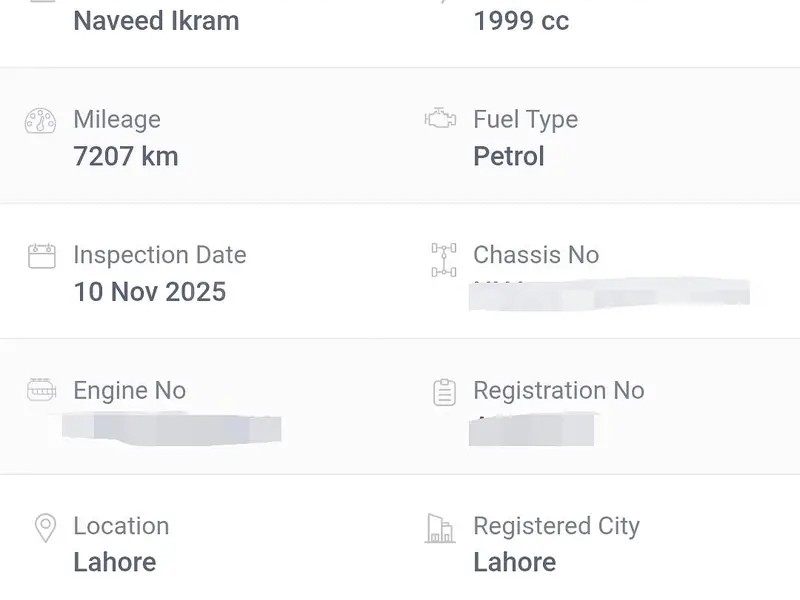The width and height of the screenshot is (800, 600).
Task: Click the Inspection Date label
Action: pos(160,255)
